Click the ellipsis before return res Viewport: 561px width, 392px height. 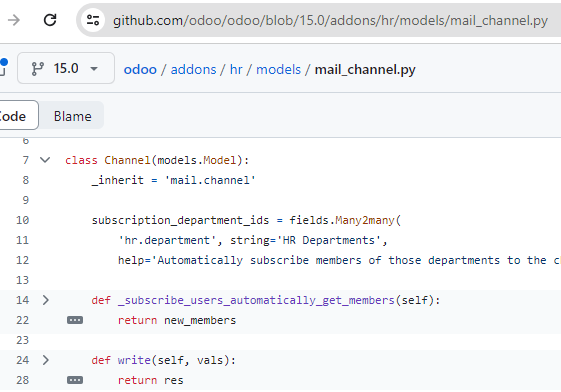pyautogui.click(x=75, y=380)
